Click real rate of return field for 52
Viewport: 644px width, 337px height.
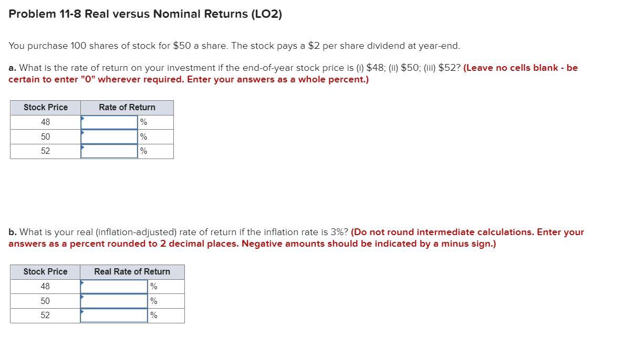(115, 315)
